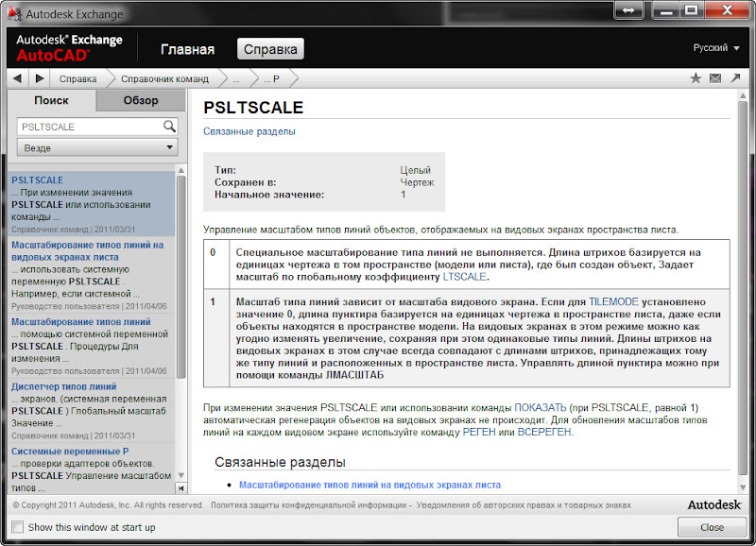The height and width of the screenshot is (546, 756).
Task: Open the Обзор sidebar tab
Action: tap(141, 100)
